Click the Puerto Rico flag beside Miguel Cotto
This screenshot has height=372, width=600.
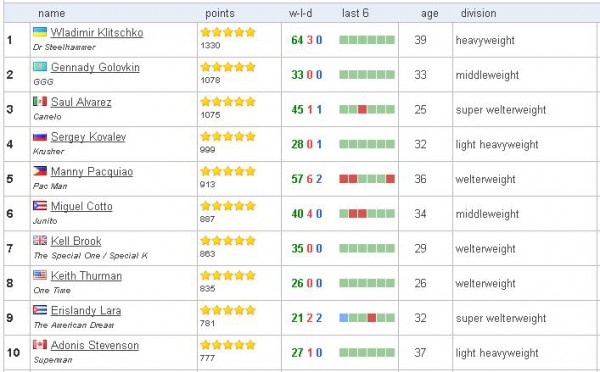click(40, 206)
